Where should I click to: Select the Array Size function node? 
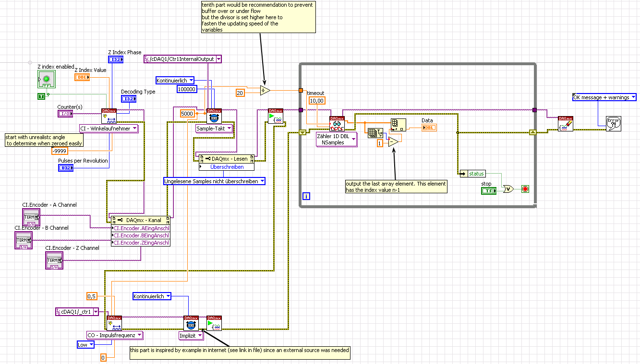pos(374,132)
